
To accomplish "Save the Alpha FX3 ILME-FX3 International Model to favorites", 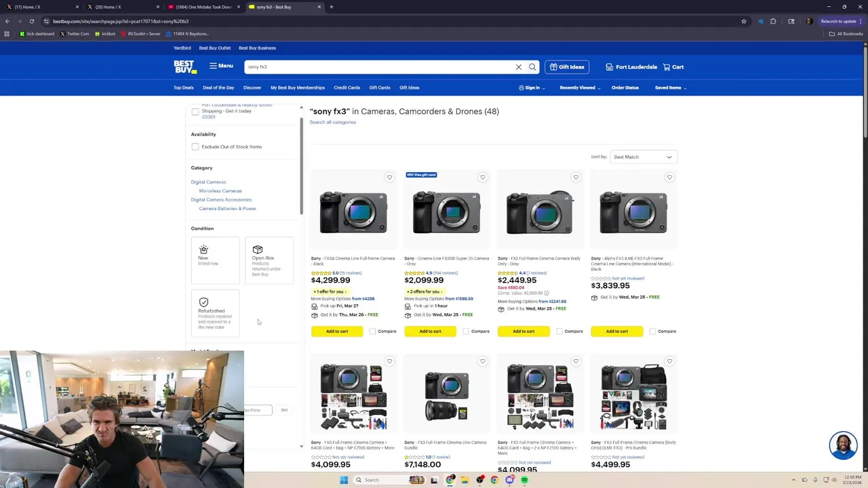I will 669,178.
